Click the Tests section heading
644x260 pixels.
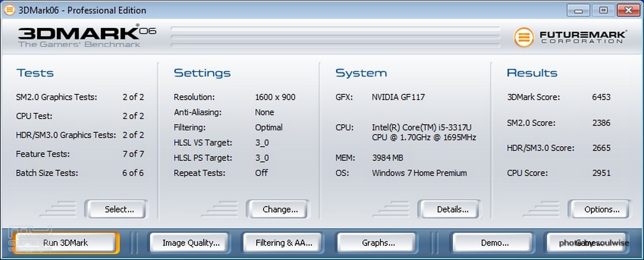[35, 73]
